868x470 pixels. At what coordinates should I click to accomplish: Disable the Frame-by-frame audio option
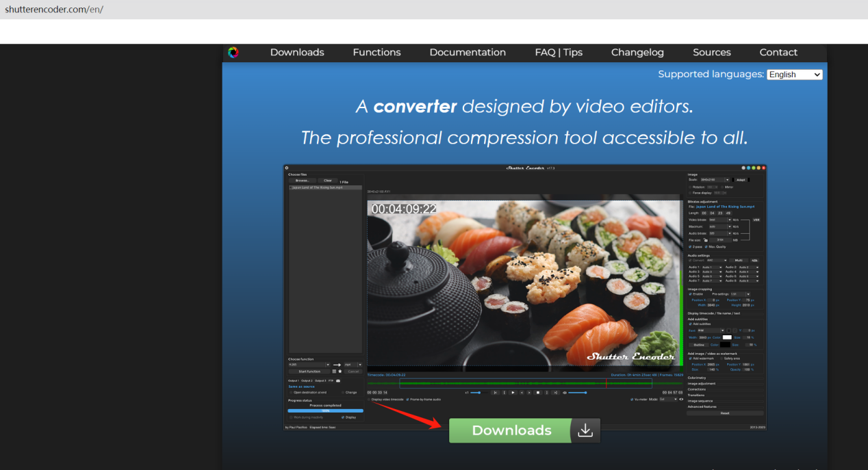click(x=408, y=398)
